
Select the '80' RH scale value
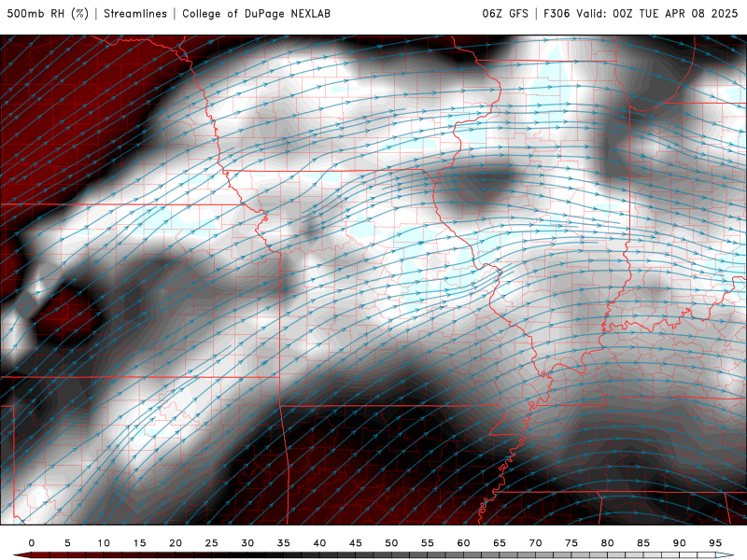608,543
